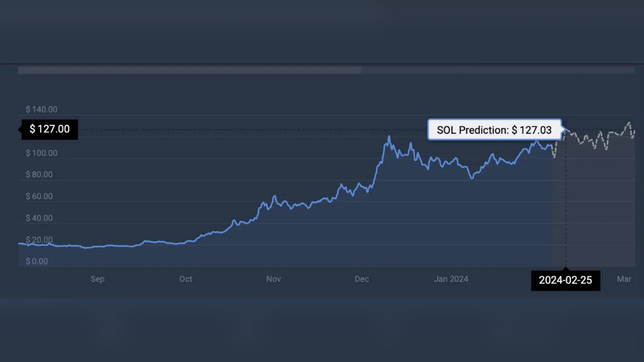Viewport: 644px width, 362px height.
Task: Click the horizontal range scrollbar above chart
Action: click(x=189, y=70)
